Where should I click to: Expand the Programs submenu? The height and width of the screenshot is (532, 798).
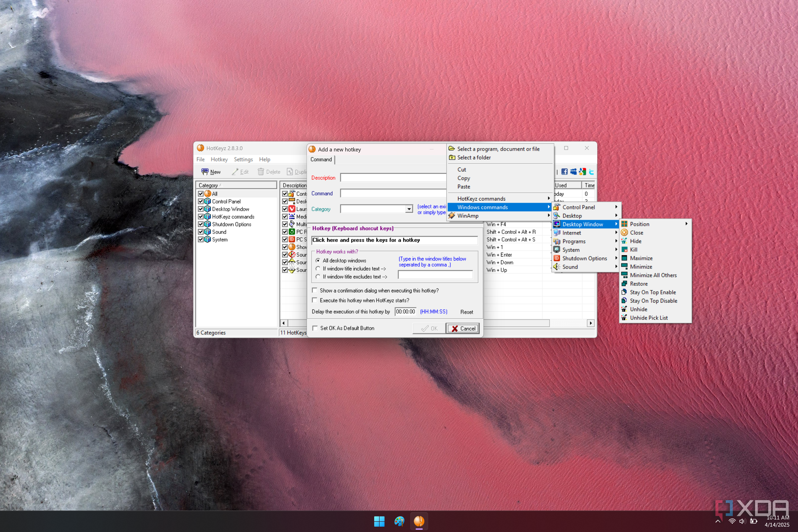coord(586,241)
